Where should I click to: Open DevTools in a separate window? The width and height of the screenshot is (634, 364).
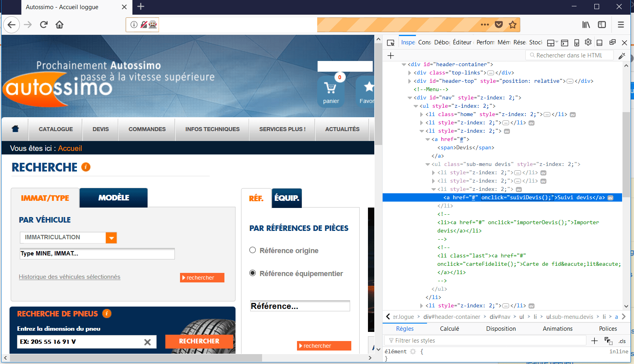coord(612,42)
